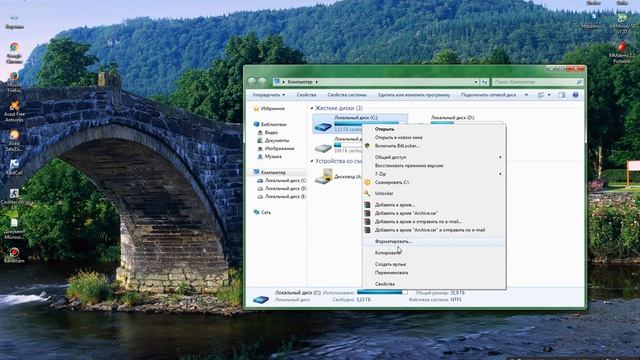Select the RaidCall desktop icon
640x360 pixels.
point(14,167)
